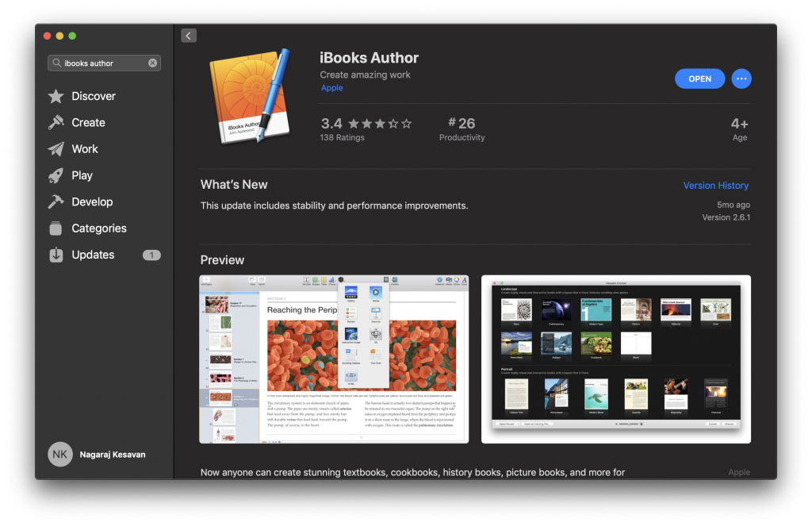Click the Updates badge count
This screenshot has height=526, width=812.
coord(151,255)
